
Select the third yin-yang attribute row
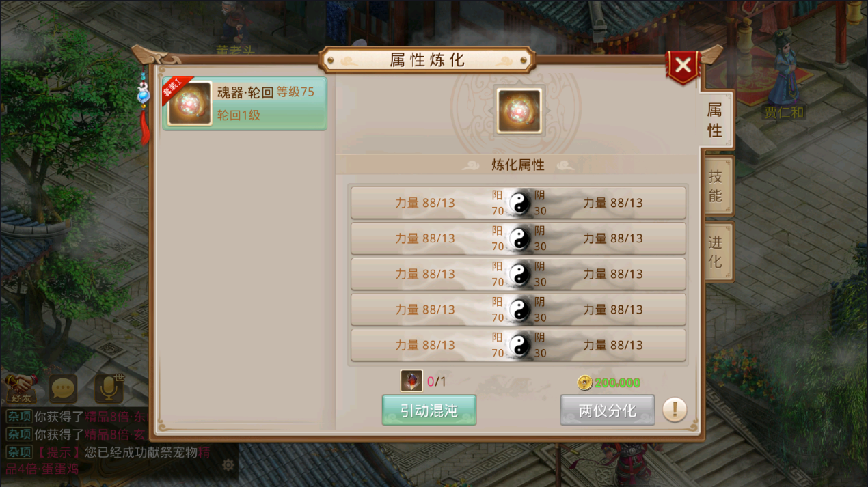pos(518,274)
